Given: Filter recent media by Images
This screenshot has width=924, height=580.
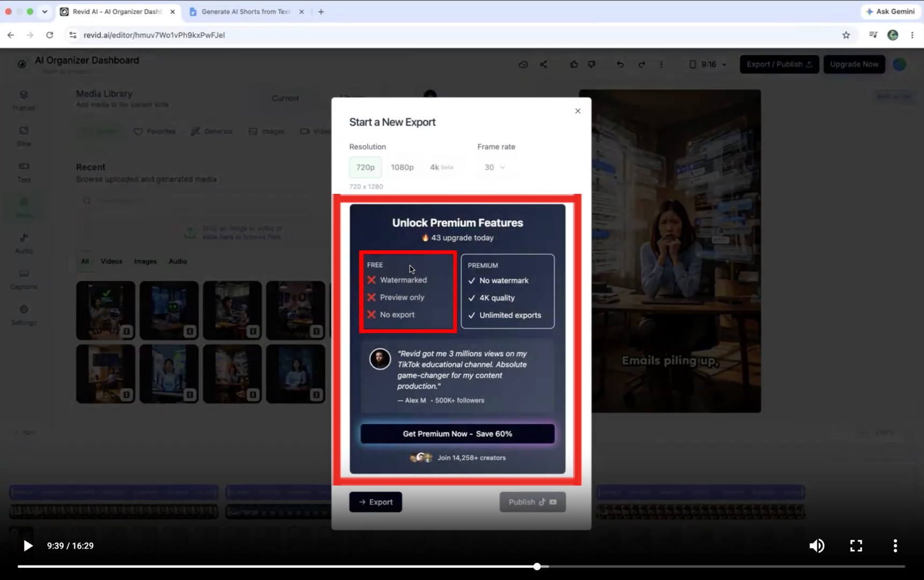Looking at the screenshot, I should [x=145, y=261].
